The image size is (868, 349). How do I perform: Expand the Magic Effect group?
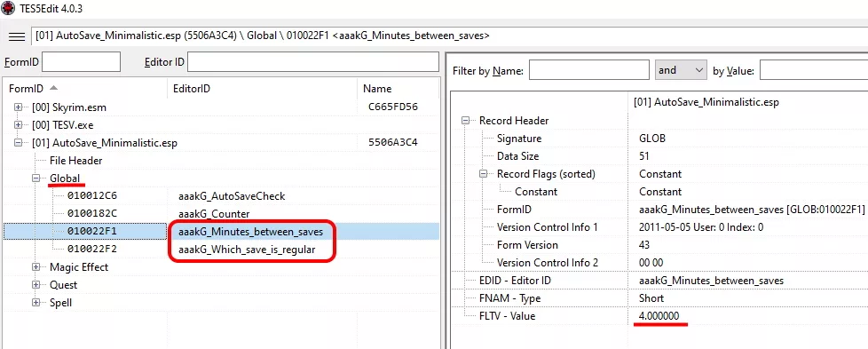click(x=36, y=267)
